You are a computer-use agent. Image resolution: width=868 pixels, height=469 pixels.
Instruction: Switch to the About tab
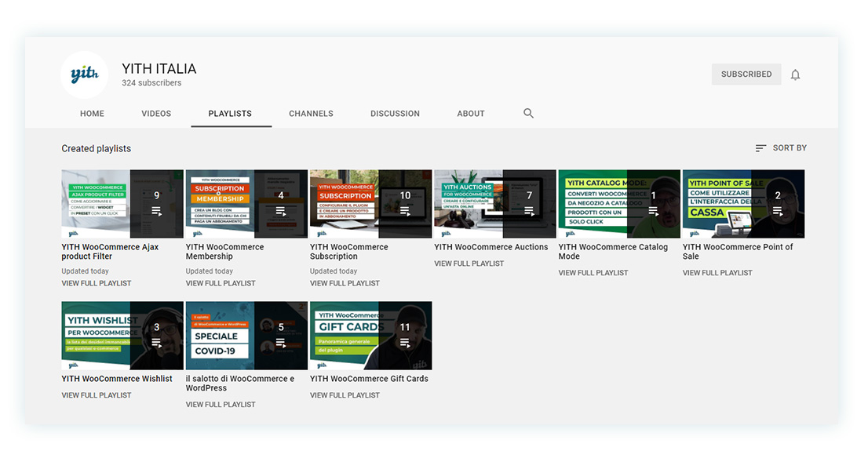(x=471, y=114)
